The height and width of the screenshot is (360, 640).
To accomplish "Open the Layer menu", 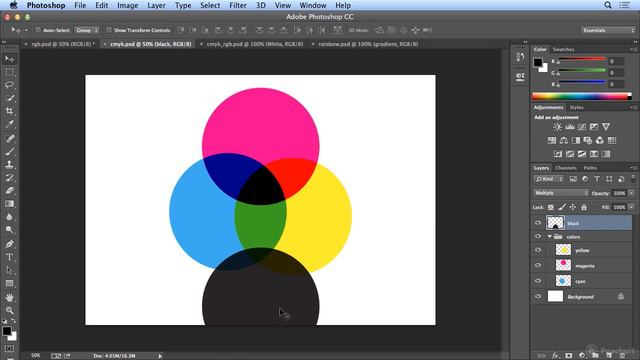I will click(156, 5).
